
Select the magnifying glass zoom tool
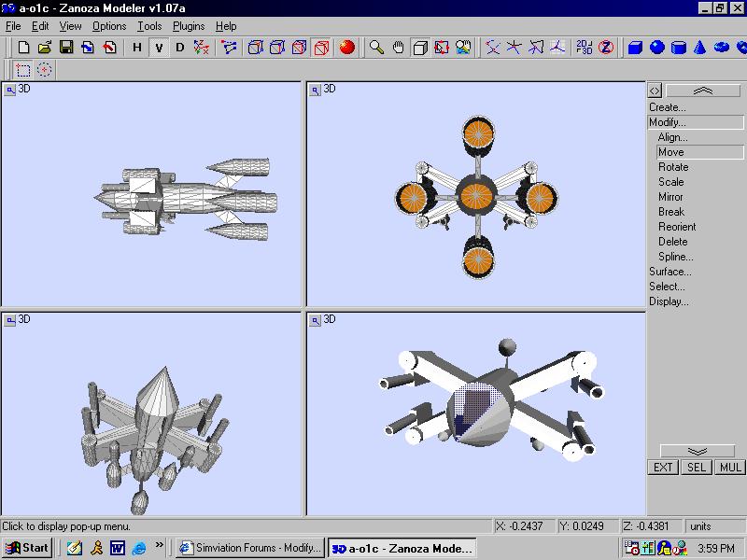click(376, 48)
